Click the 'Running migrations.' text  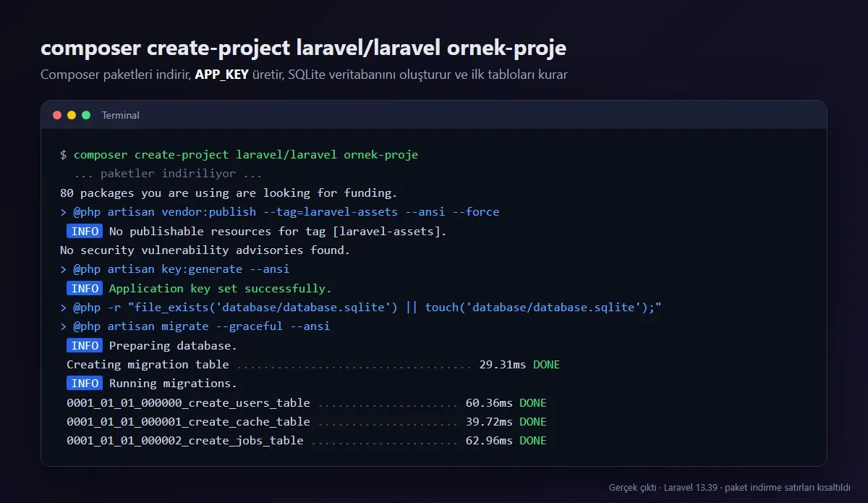(173, 384)
